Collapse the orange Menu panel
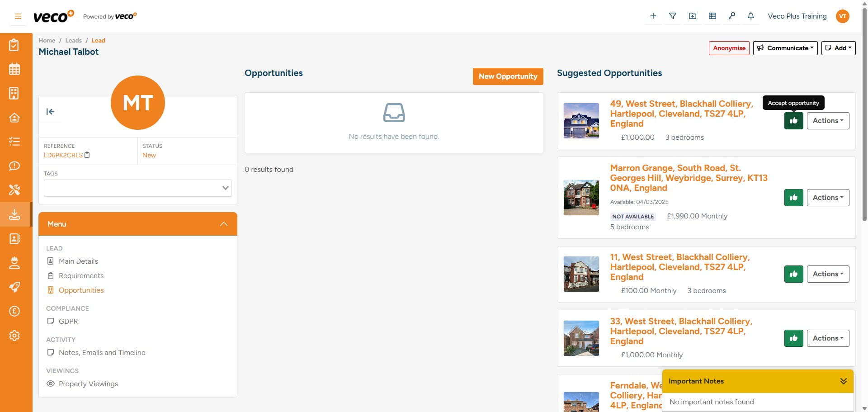The image size is (868, 412). pyautogui.click(x=223, y=223)
